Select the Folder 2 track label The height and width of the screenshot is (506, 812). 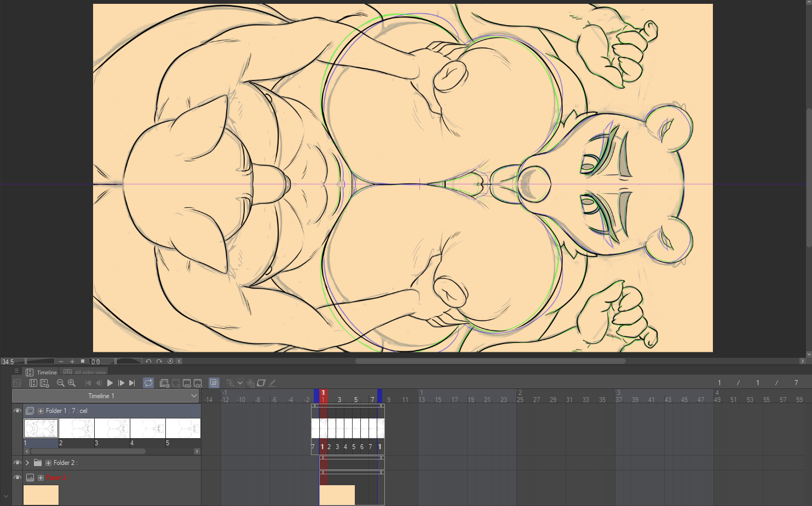tap(65, 463)
